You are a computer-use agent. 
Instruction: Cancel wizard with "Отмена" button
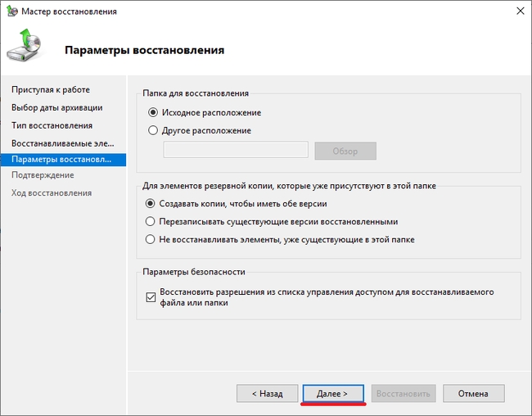474,393
